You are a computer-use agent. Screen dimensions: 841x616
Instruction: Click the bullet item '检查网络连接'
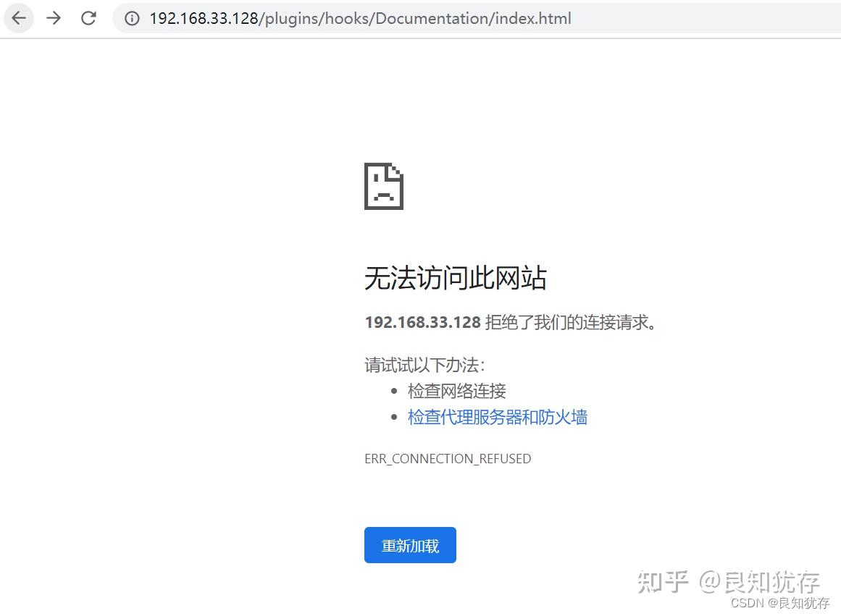[x=456, y=390]
